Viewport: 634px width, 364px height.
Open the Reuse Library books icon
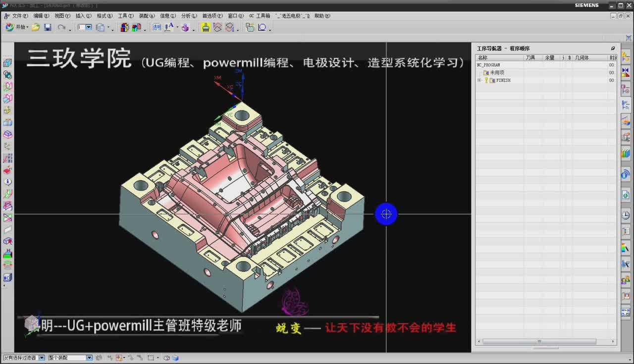pyautogui.click(x=626, y=154)
